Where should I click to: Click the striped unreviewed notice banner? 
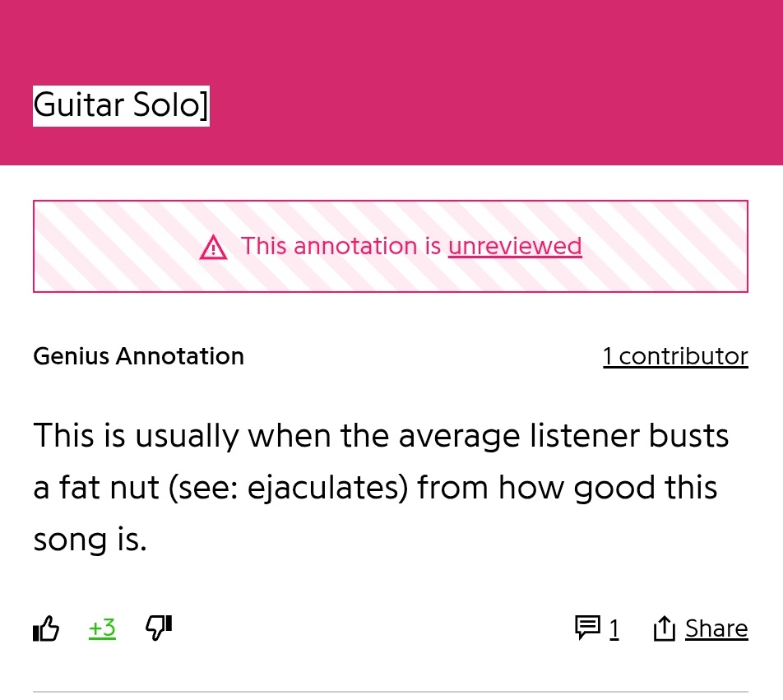coord(391,246)
